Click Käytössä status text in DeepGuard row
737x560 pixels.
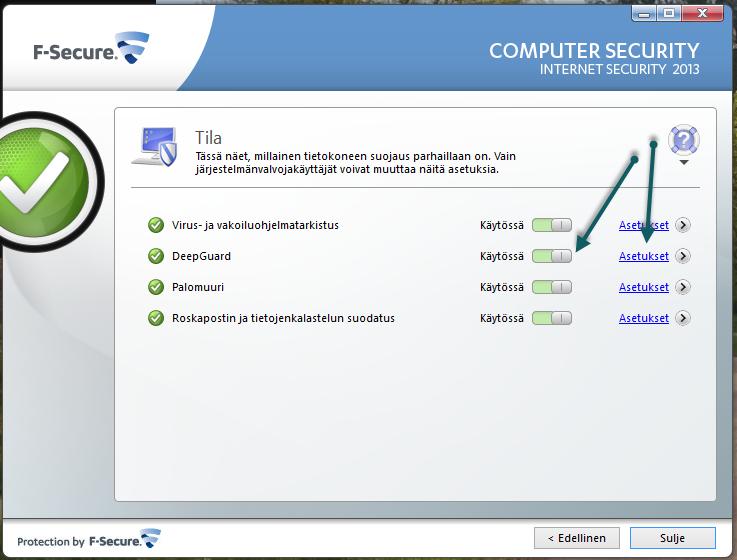502,256
